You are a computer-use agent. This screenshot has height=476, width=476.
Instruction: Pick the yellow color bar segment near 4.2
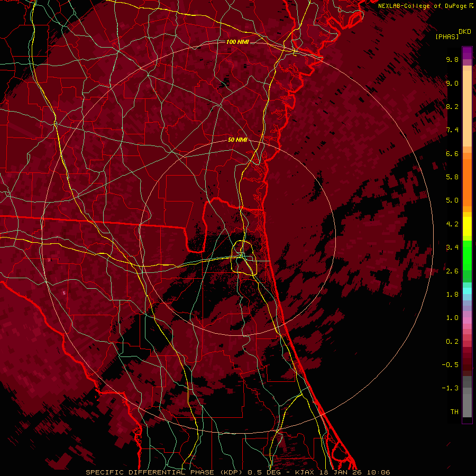coord(467,226)
